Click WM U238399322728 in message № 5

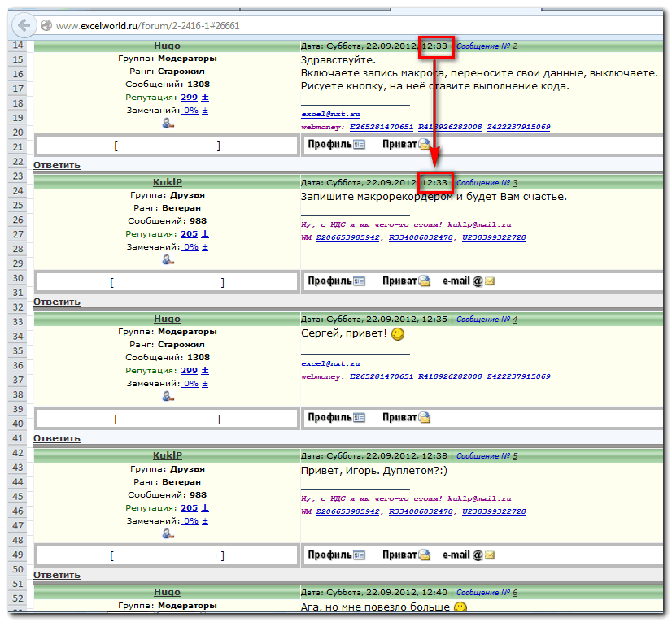tap(494, 512)
